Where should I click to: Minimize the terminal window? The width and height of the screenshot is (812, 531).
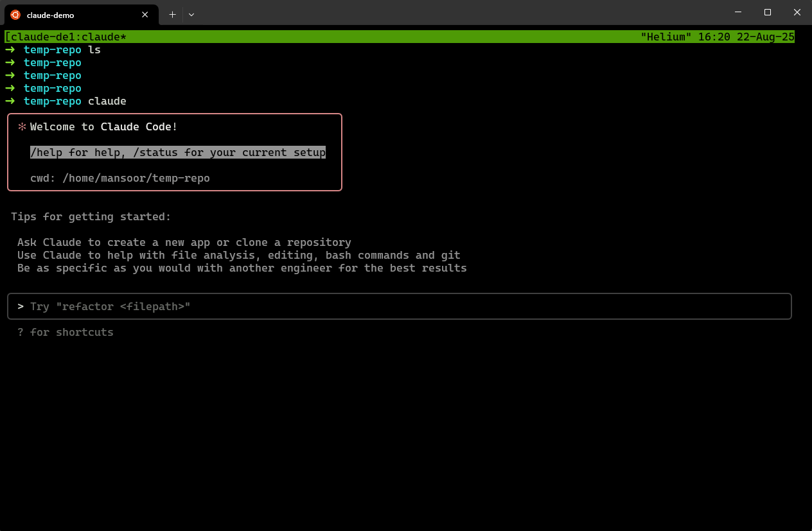[738, 12]
